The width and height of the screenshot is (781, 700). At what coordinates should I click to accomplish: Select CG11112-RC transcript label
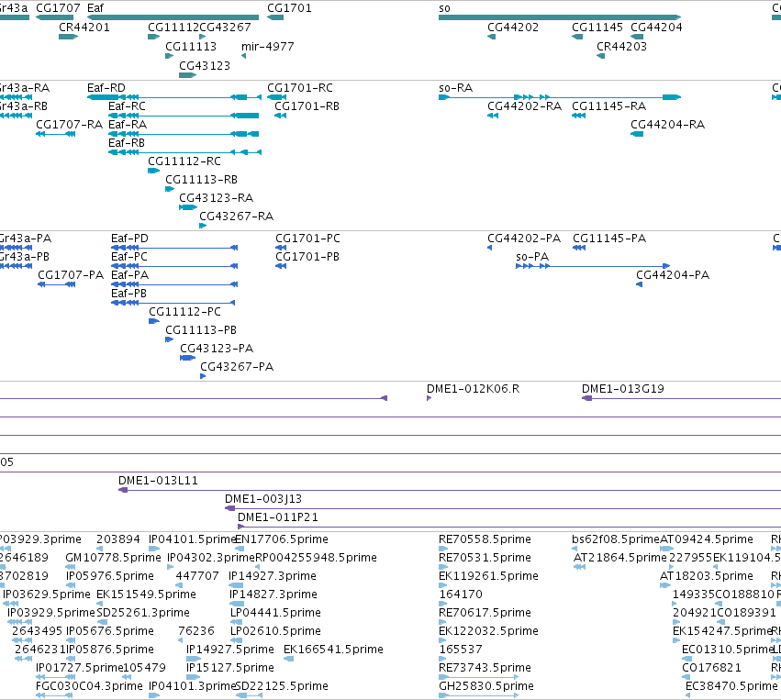tap(184, 161)
